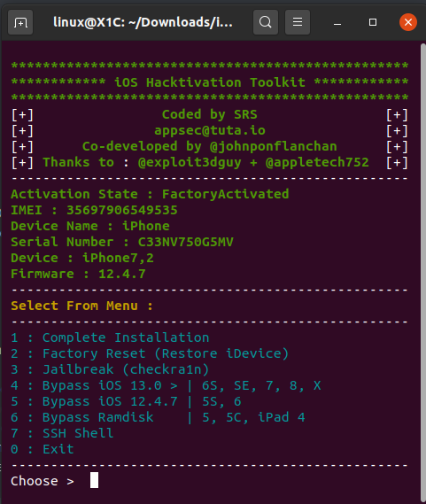Open a new terminal tab

click(x=20, y=22)
